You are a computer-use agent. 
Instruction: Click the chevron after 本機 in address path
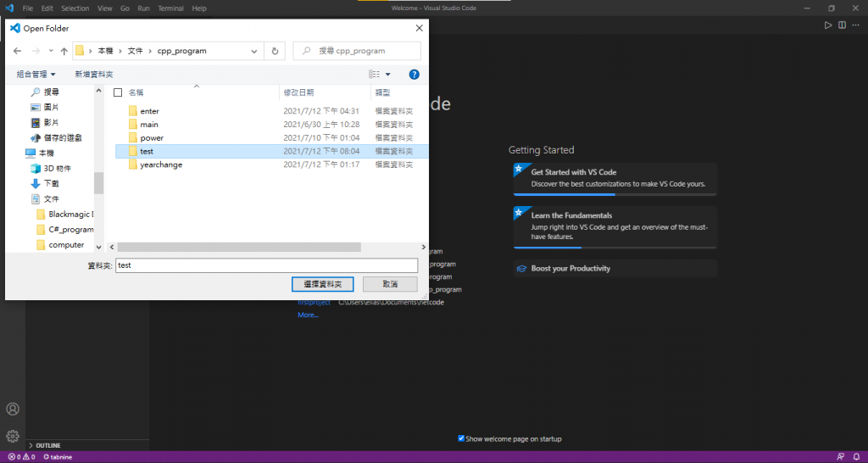(x=120, y=51)
